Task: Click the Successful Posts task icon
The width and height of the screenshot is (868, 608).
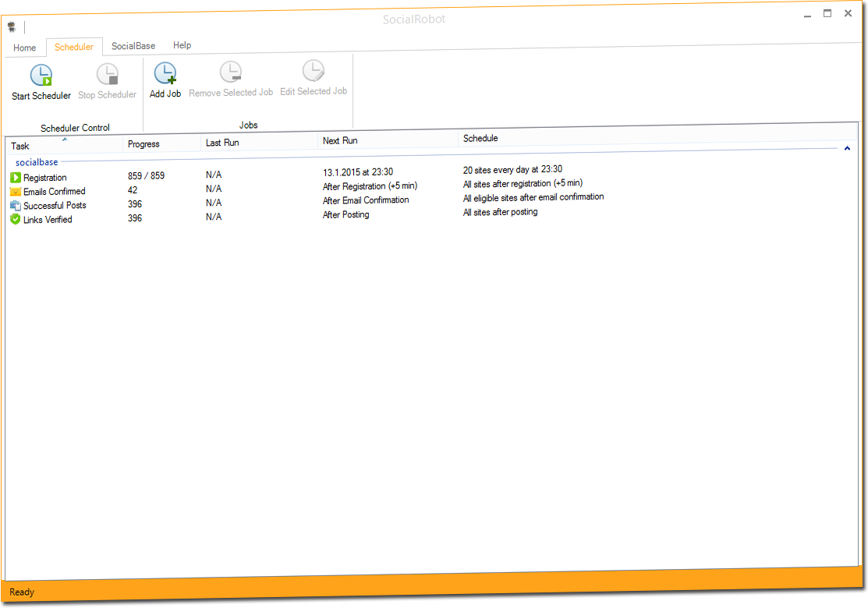Action: coord(16,206)
